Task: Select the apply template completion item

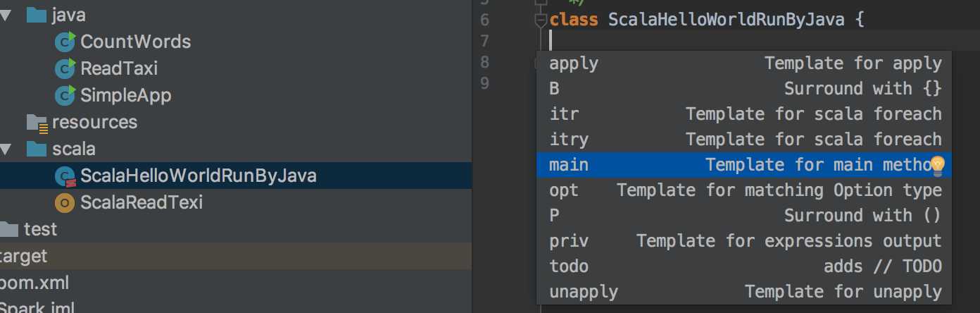Action: [x=744, y=63]
